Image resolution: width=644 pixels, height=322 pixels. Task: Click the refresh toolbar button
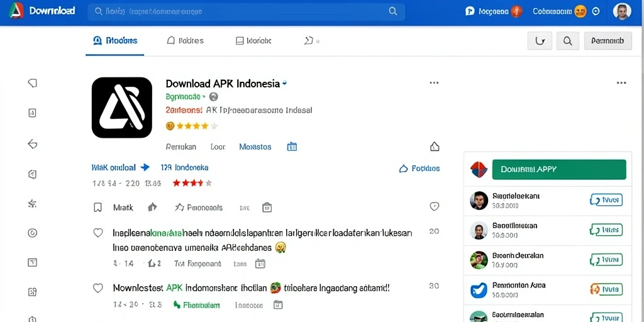click(x=540, y=41)
